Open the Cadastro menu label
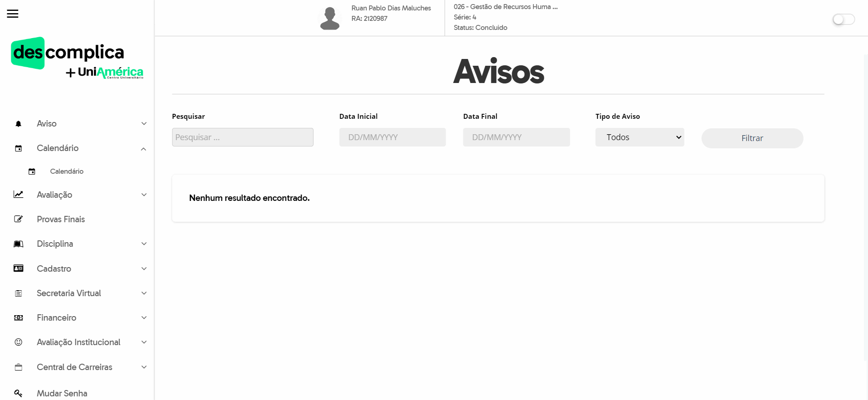This screenshot has width=868, height=400. pos(54,269)
